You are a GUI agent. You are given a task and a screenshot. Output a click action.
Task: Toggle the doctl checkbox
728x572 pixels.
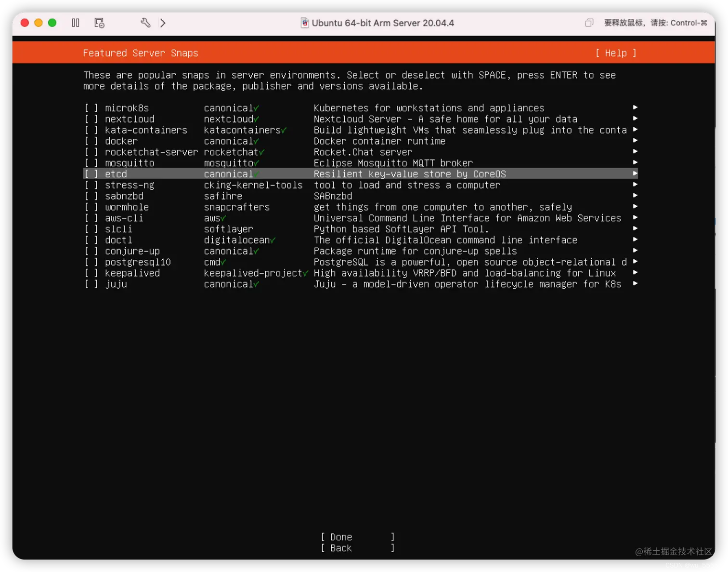(x=91, y=240)
